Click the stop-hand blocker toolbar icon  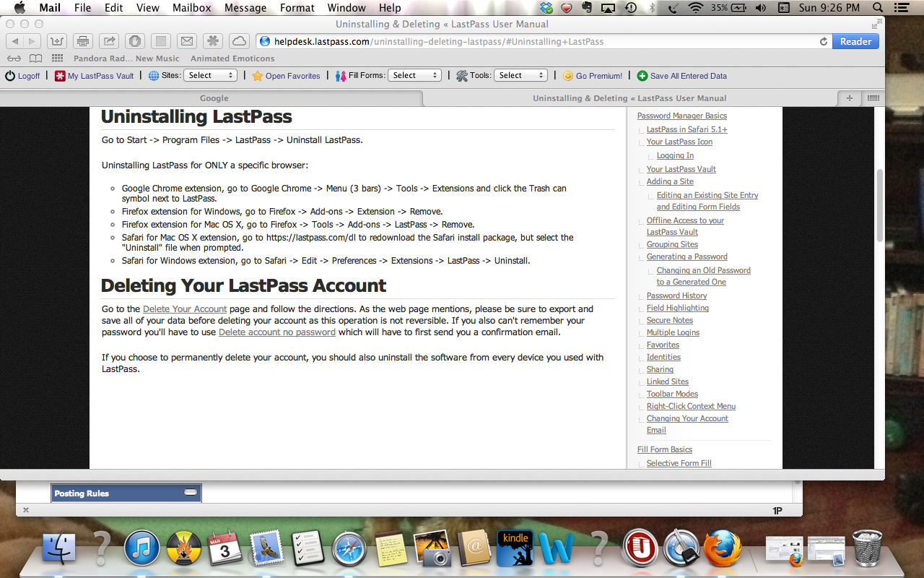tap(135, 41)
